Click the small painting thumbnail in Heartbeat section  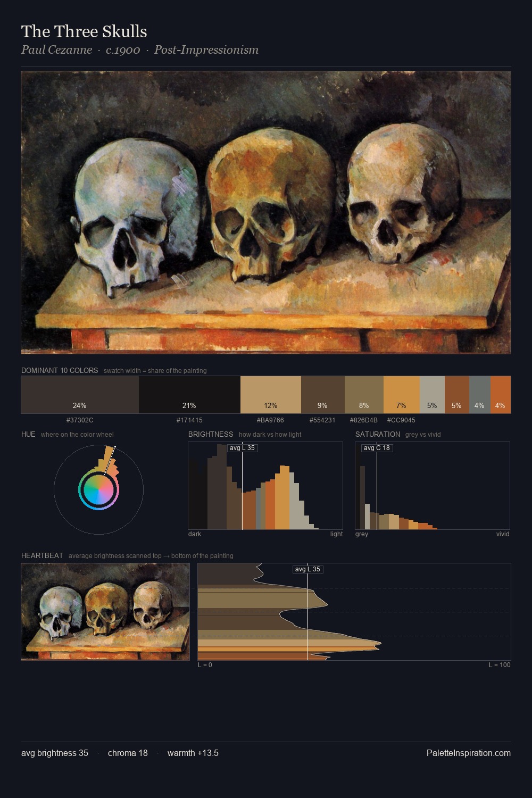[x=105, y=612]
